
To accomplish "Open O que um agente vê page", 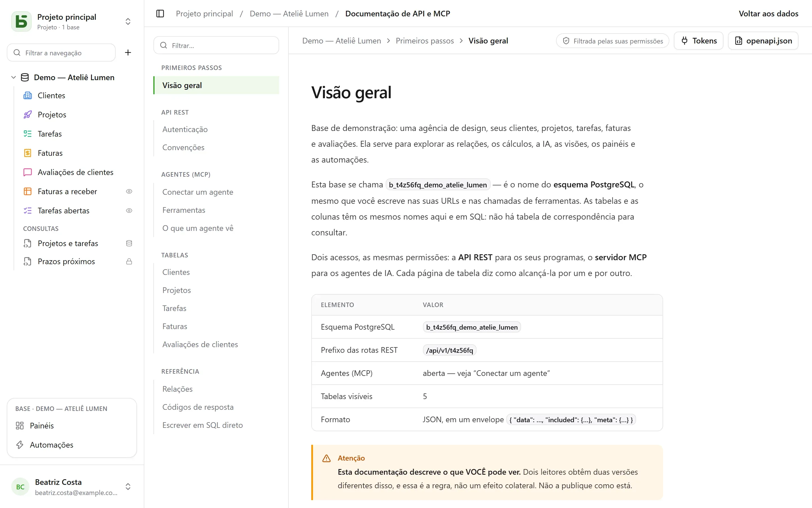I will tap(198, 228).
